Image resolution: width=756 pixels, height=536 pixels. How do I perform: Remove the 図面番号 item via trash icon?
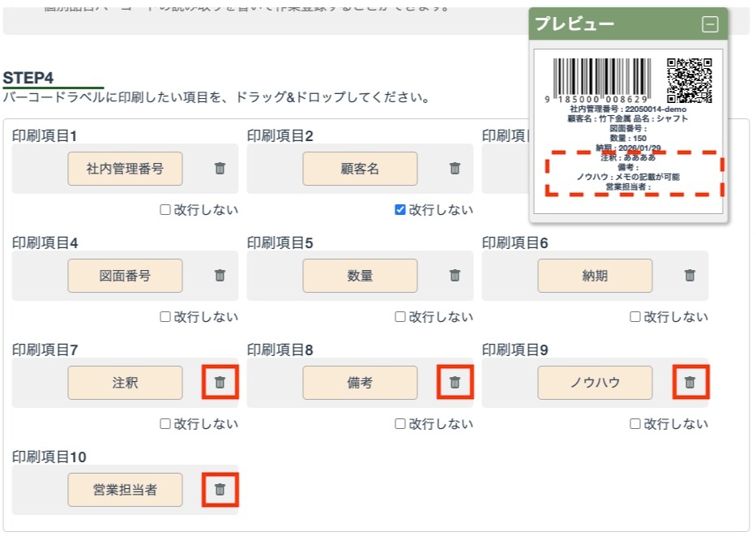click(220, 276)
